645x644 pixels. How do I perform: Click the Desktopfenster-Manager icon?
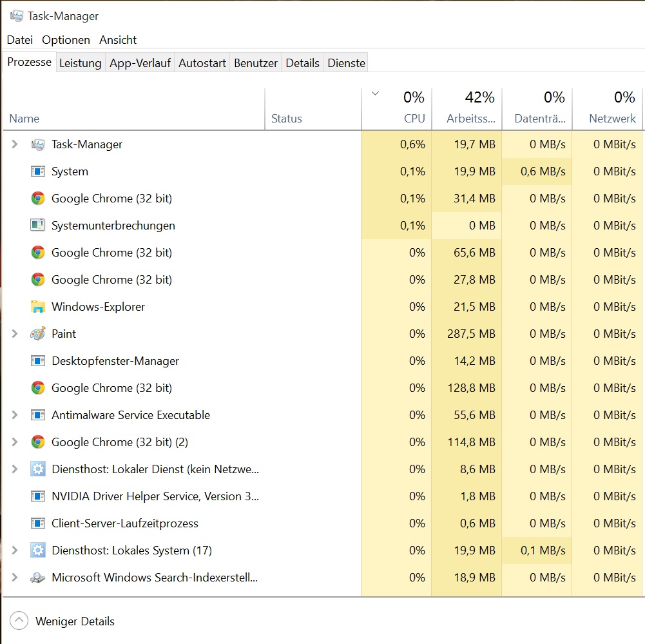(38, 361)
